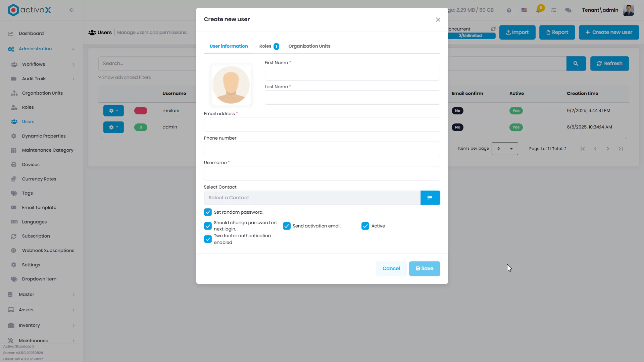Open items per page dropdown
This screenshot has width=644, height=362.
pyautogui.click(x=505, y=149)
